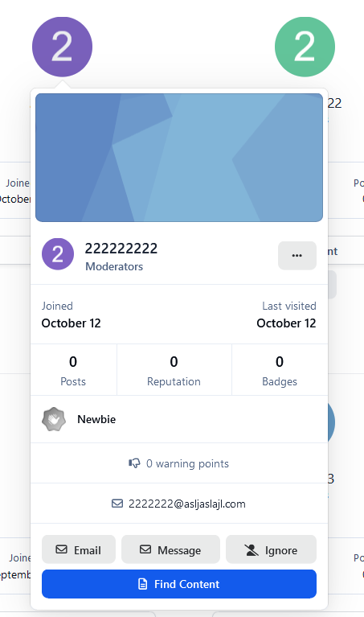This screenshot has height=617, width=364.
Task: Click the envelope icon in the Email button
Action: (x=61, y=549)
